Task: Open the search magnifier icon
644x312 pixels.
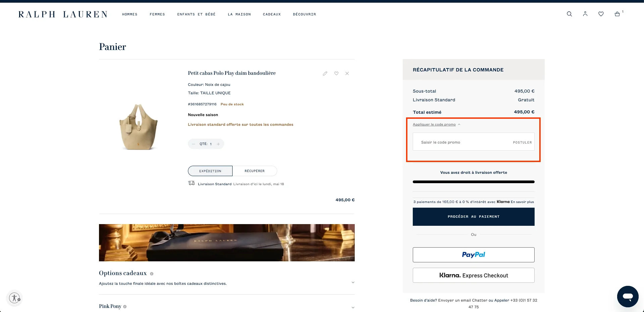Action: (x=569, y=14)
